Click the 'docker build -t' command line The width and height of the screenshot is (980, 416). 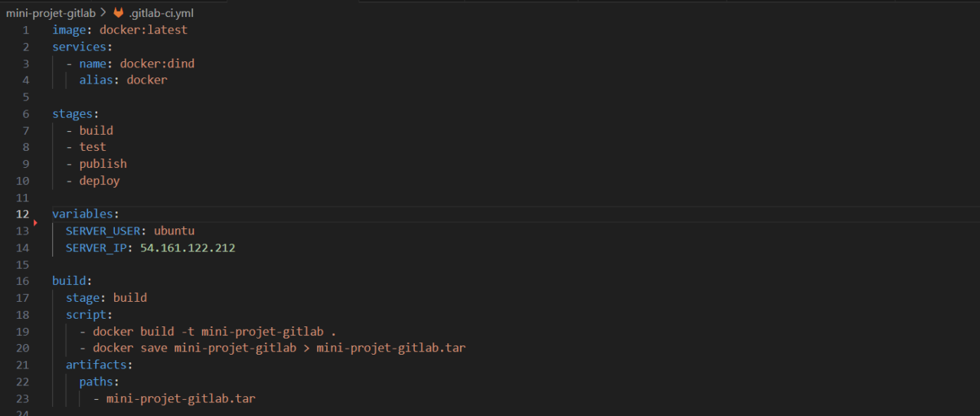(214, 331)
